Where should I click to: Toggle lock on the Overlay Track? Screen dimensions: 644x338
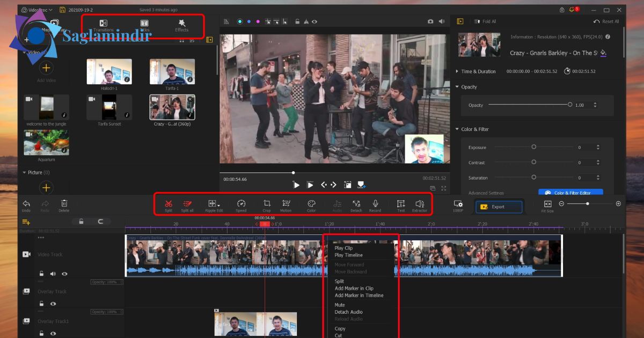click(41, 304)
